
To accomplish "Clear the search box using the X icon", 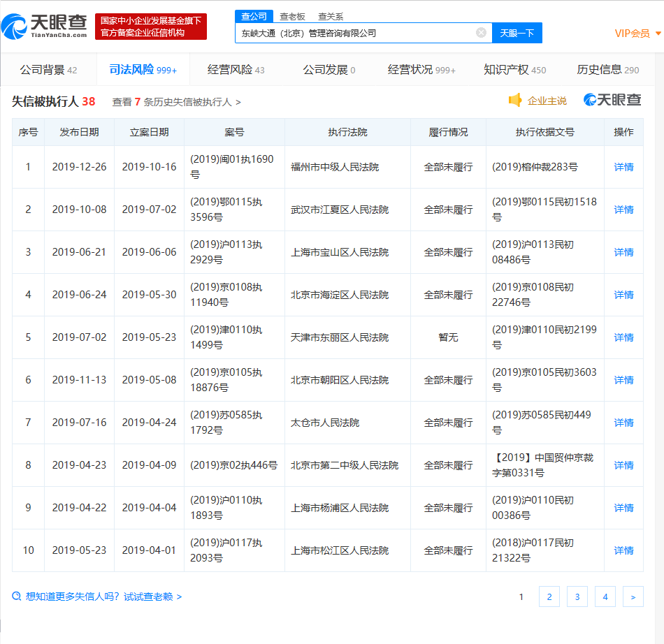I will point(480,33).
